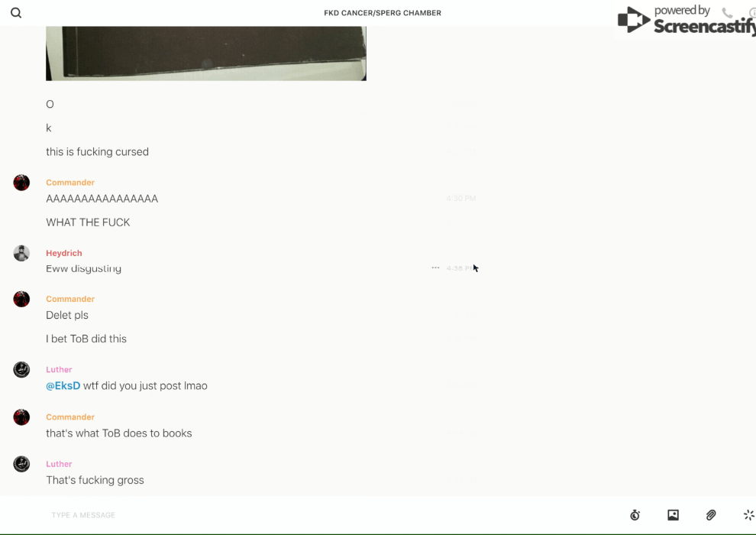This screenshot has width=756, height=535.
Task: Click the 'I bet ToB did this' message
Action: coord(86,339)
